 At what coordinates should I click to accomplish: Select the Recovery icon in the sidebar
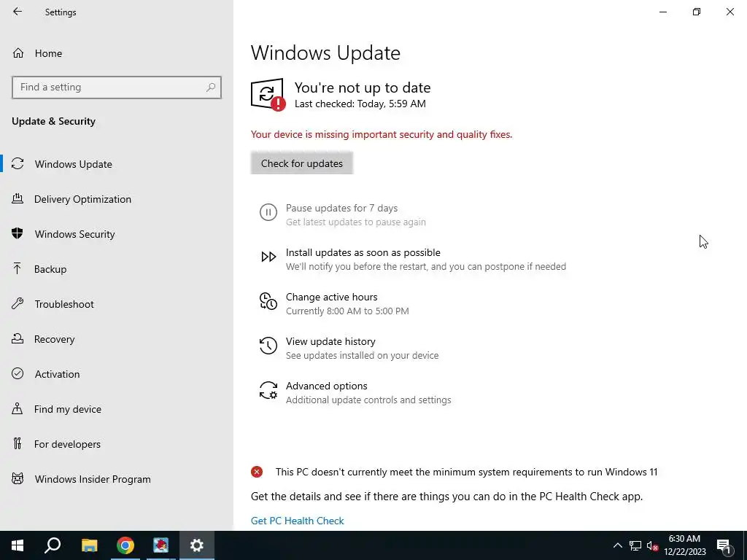18,338
